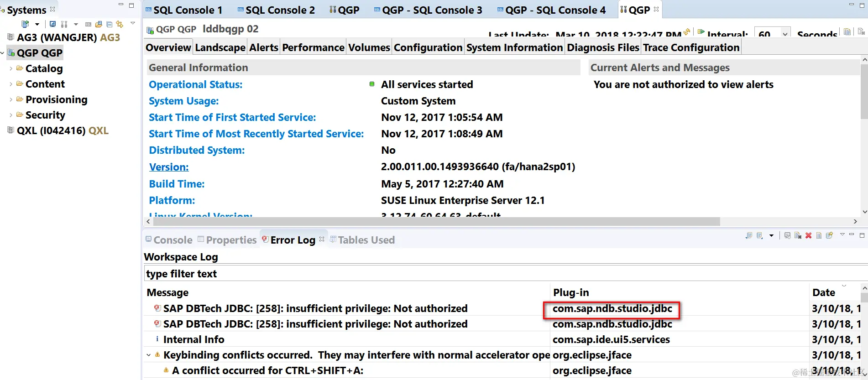Switch to QGP - SQL Console 4 tab
Viewport: 868px width, 380px height.
click(551, 10)
